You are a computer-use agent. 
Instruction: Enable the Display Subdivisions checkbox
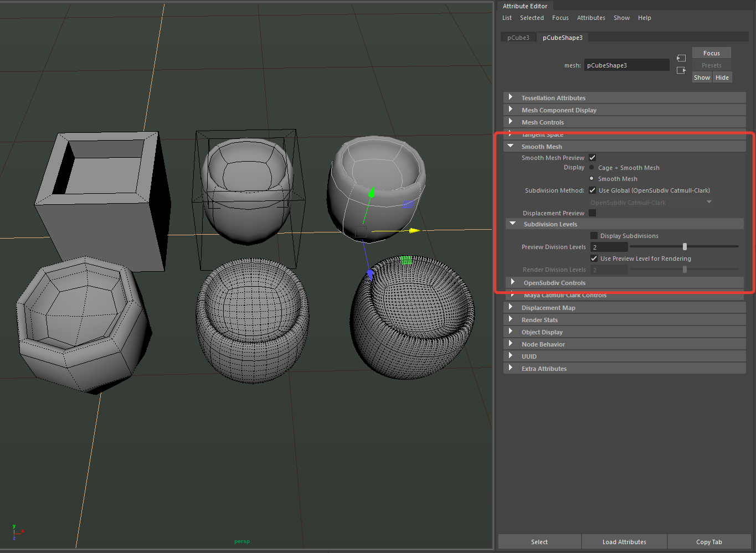(x=594, y=236)
